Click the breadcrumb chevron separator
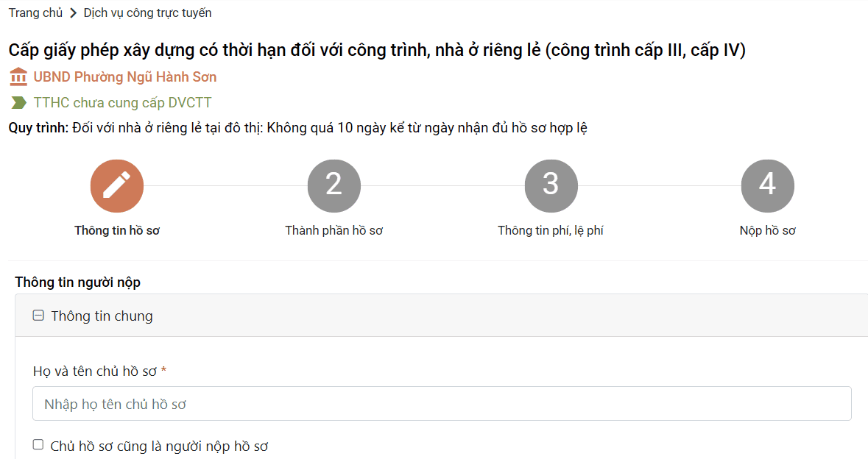The height and width of the screenshot is (459, 868). tap(73, 13)
